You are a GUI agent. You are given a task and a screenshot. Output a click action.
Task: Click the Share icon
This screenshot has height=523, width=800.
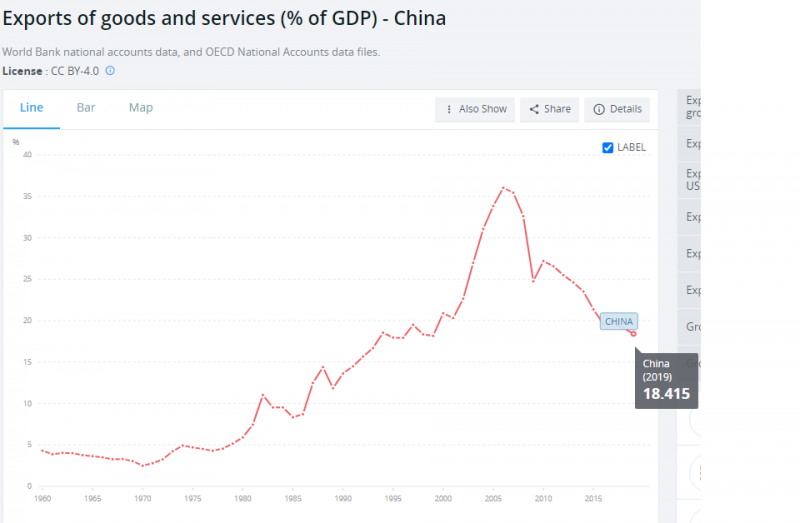coord(534,109)
